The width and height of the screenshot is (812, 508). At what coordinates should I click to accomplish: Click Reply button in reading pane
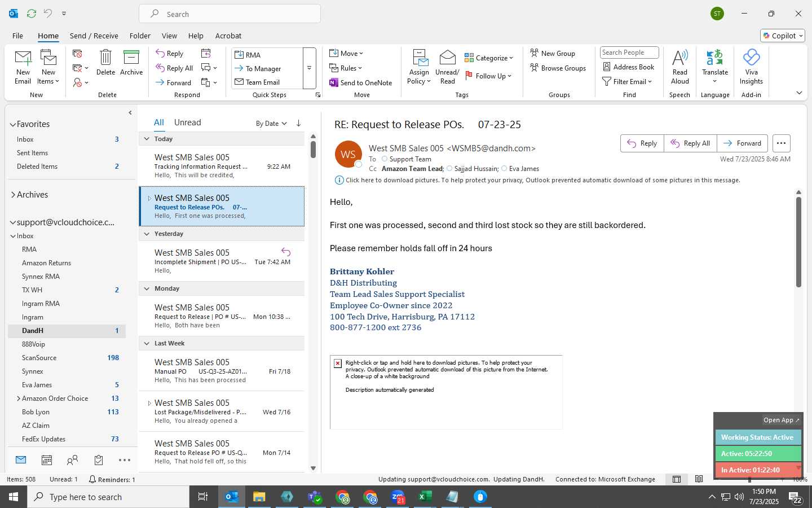(642, 143)
